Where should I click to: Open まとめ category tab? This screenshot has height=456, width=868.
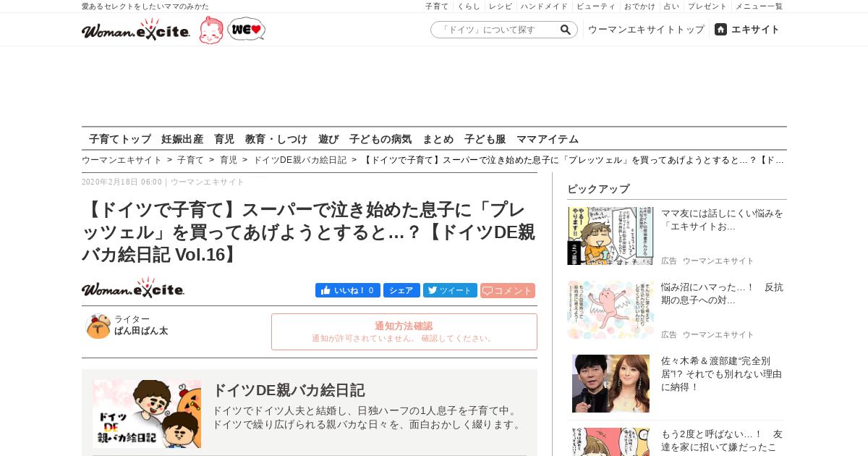(x=438, y=139)
